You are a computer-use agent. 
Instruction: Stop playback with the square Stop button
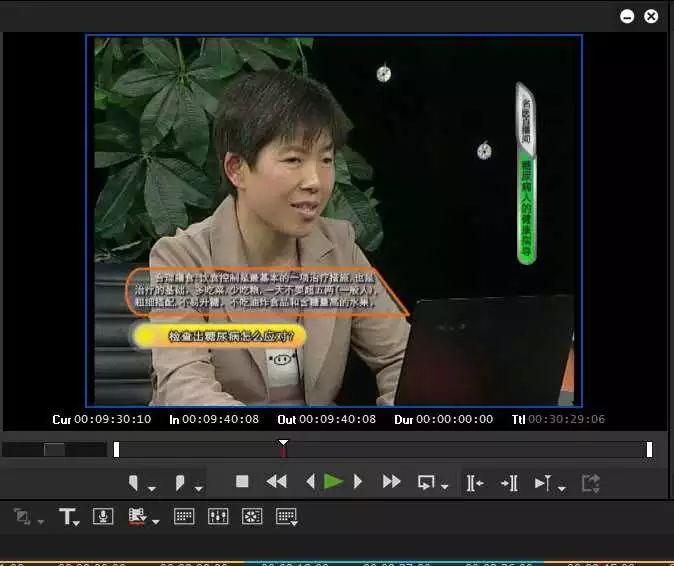pyautogui.click(x=242, y=481)
